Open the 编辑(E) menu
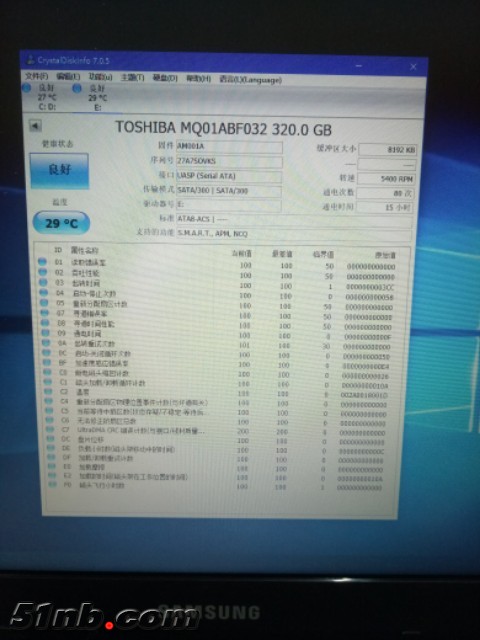Image resolution: width=480 pixels, height=640 pixels. [x=68, y=77]
